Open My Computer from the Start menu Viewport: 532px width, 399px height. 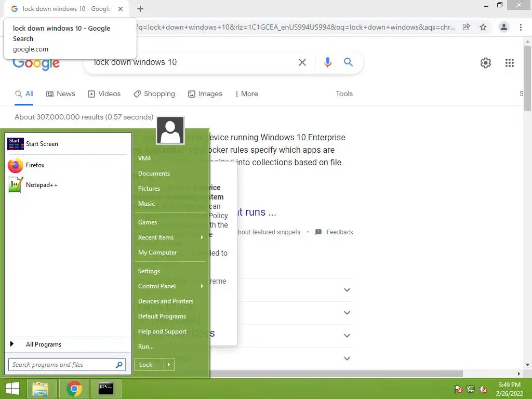point(157,252)
